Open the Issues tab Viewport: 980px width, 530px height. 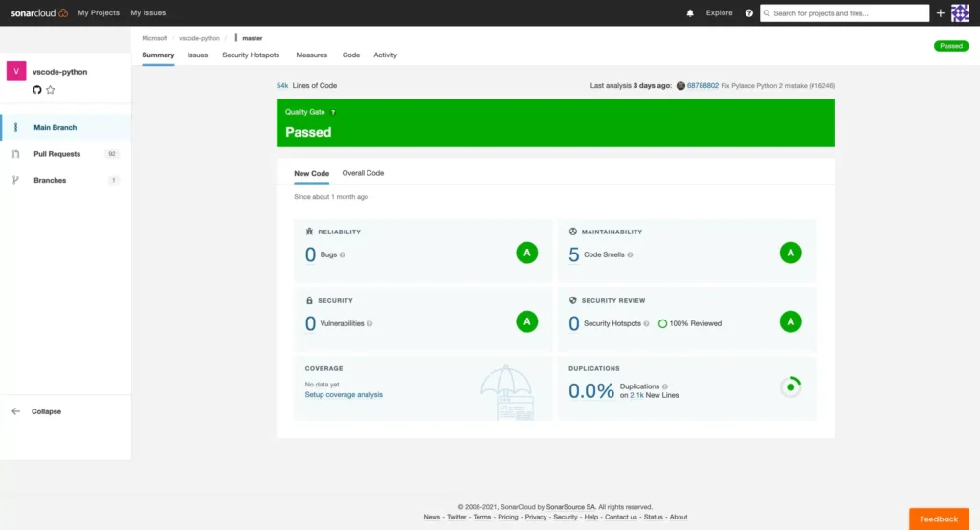point(197,55)
